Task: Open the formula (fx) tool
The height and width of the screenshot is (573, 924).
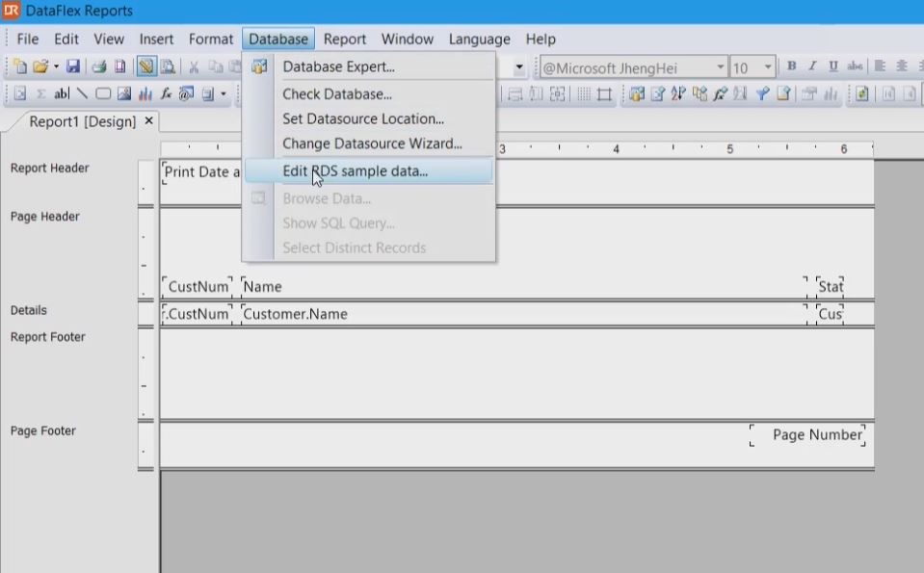Action: [166, 94]
